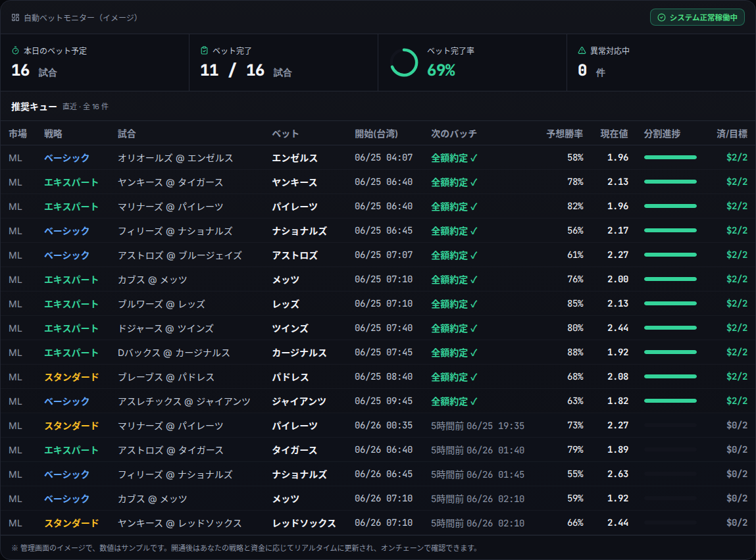Image resolution: width=756 pixels, height=560 pixels.
Task: Click the レッドソックス bet cell
Action: click(304, 523)
